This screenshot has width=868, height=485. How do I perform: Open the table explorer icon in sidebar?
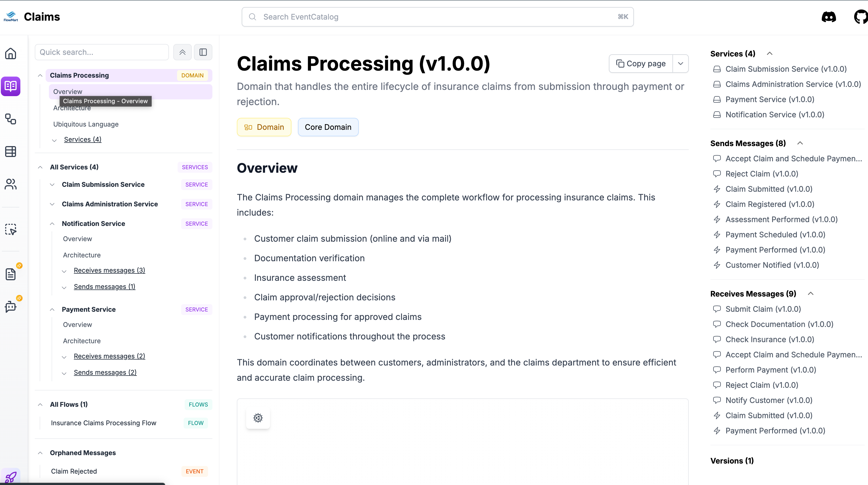[10, 152]
